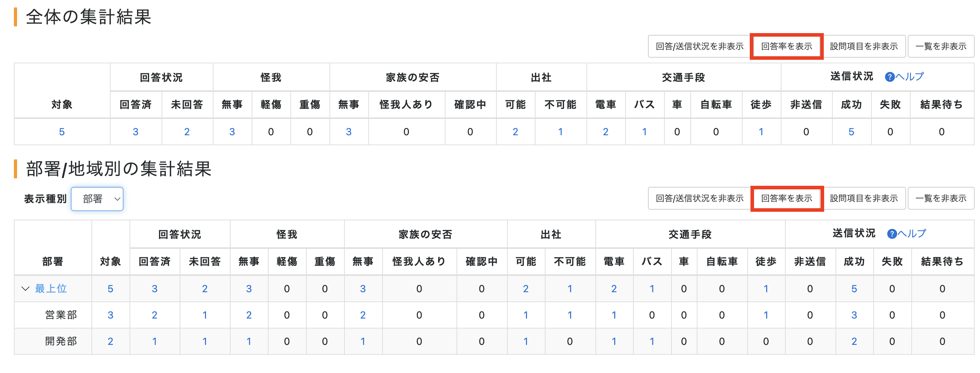
Task: Click overall 対象 count of 5
Action: click(62, 132)
